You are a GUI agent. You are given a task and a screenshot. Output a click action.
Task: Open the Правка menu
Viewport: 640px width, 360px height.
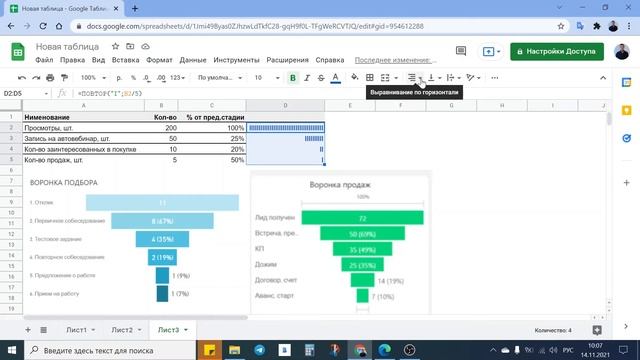(72, 60)
